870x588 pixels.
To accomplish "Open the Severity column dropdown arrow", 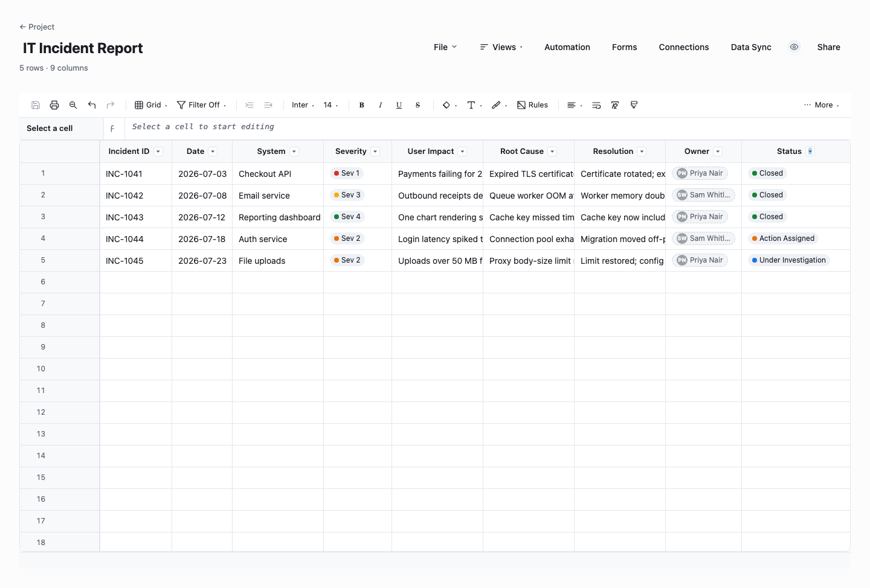I will pos(375,152).
